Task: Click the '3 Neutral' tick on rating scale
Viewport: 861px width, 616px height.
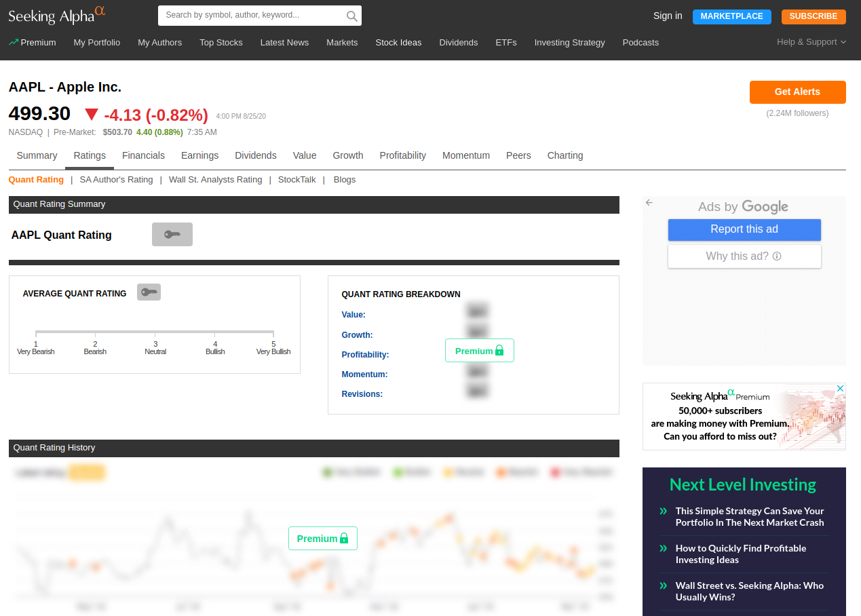Action: tap(155, 348)
